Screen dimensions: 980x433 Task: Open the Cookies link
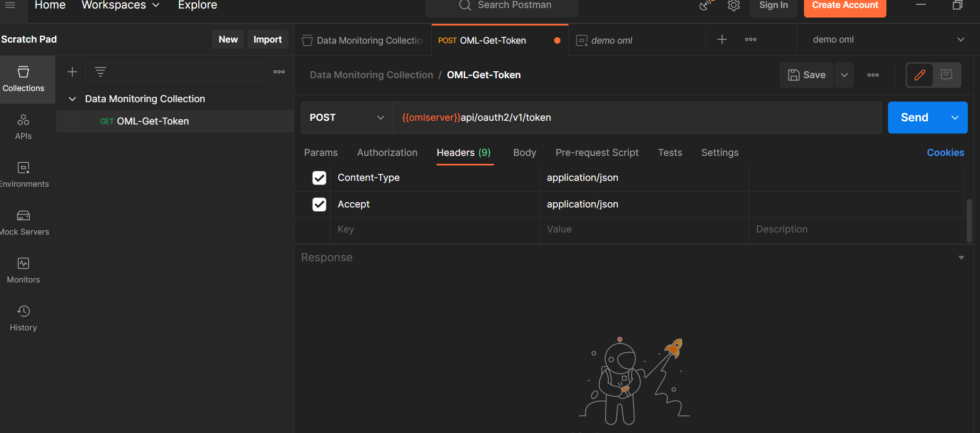point(945,153)
